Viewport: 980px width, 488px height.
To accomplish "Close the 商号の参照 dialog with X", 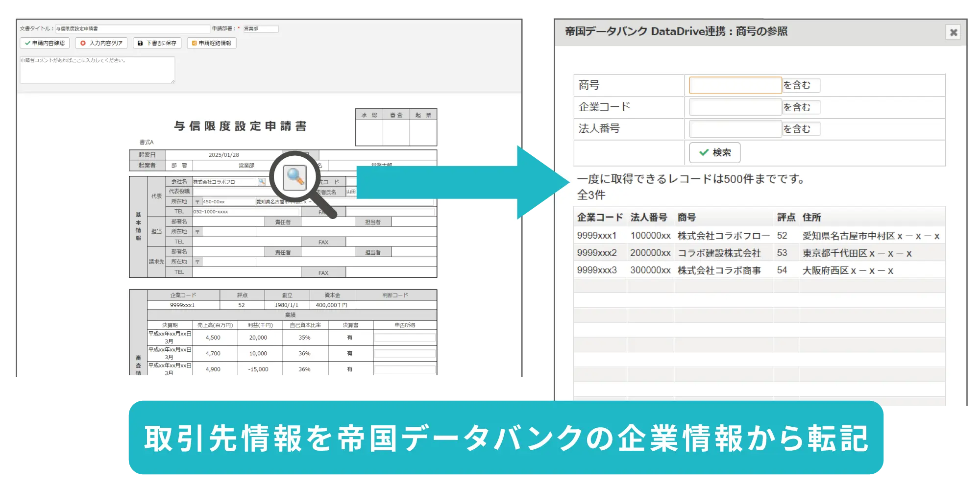I will [954, 32].
